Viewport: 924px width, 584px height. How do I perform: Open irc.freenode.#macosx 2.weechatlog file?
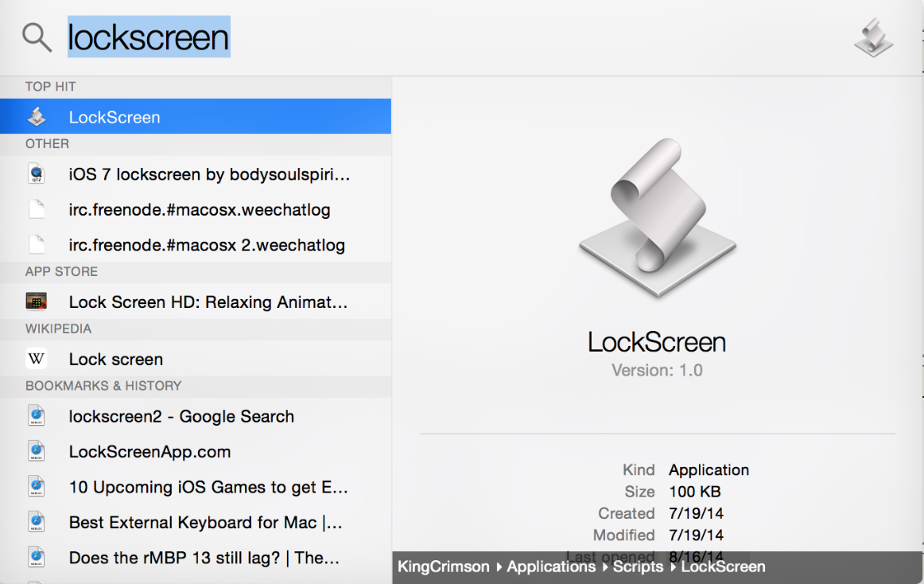point(196,245)
